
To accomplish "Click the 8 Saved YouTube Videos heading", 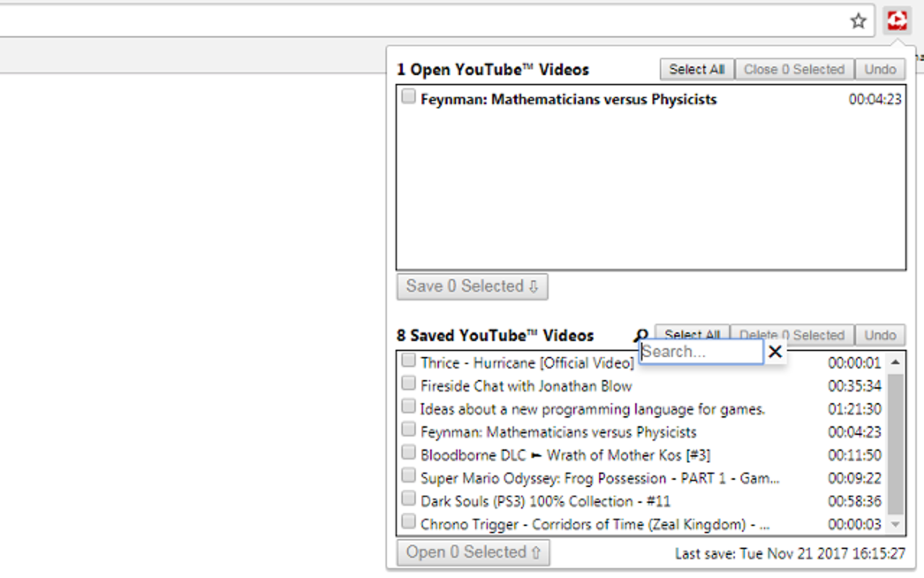I will tap(495, 336).
